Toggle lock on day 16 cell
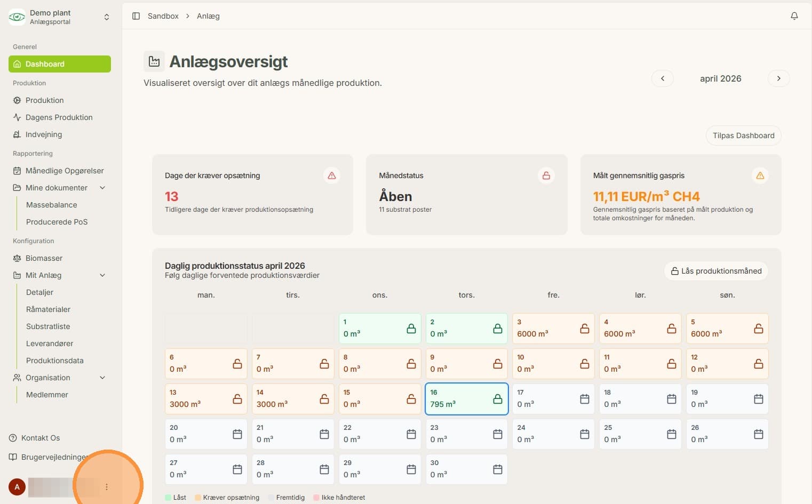This screenshot has height=504, width=812. coord(498,399)
